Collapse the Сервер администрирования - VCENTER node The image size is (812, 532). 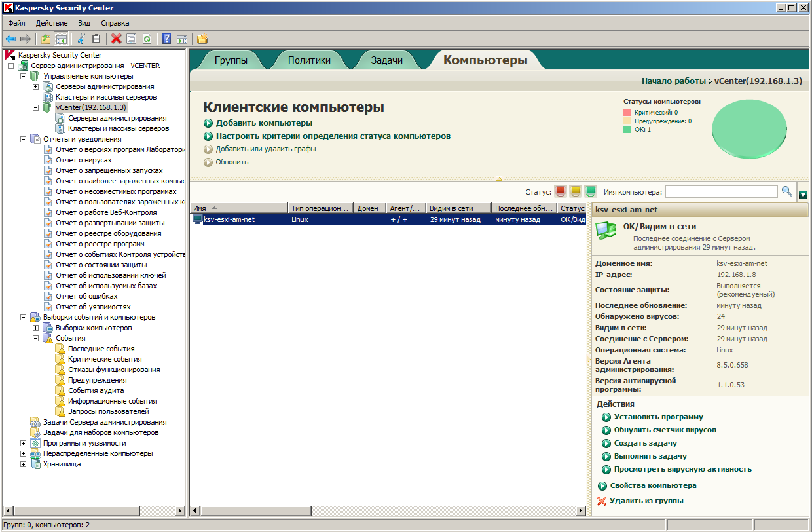coord(10,66)
